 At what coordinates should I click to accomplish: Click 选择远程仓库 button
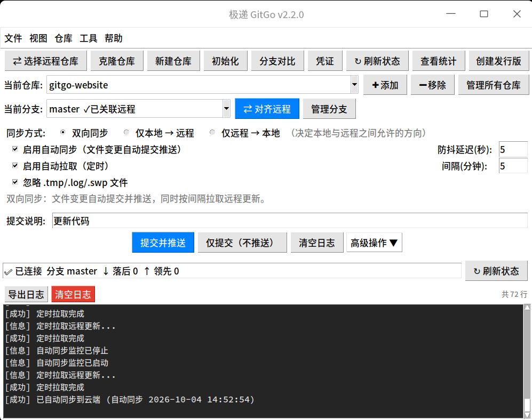(46, 61)
